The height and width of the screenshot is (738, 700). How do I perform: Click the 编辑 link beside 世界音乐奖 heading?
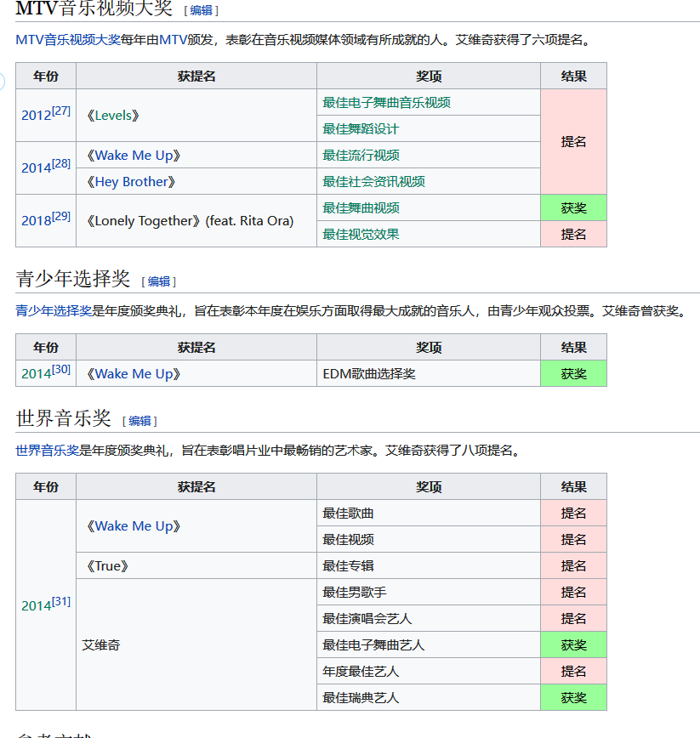139,421
